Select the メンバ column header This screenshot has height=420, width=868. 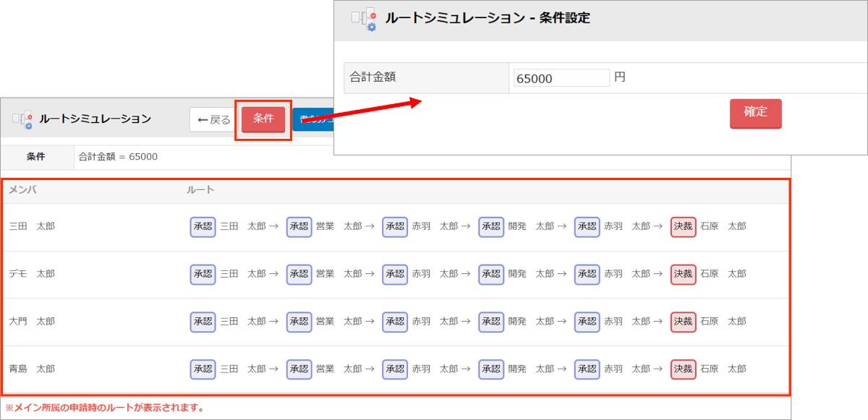pos(22,190)
